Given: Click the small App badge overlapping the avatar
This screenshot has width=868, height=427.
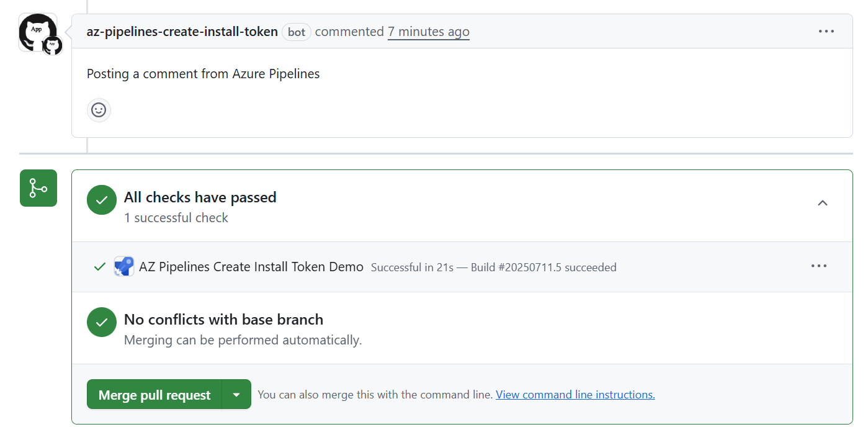Looking at the screenshot, I should pos(51,47).
